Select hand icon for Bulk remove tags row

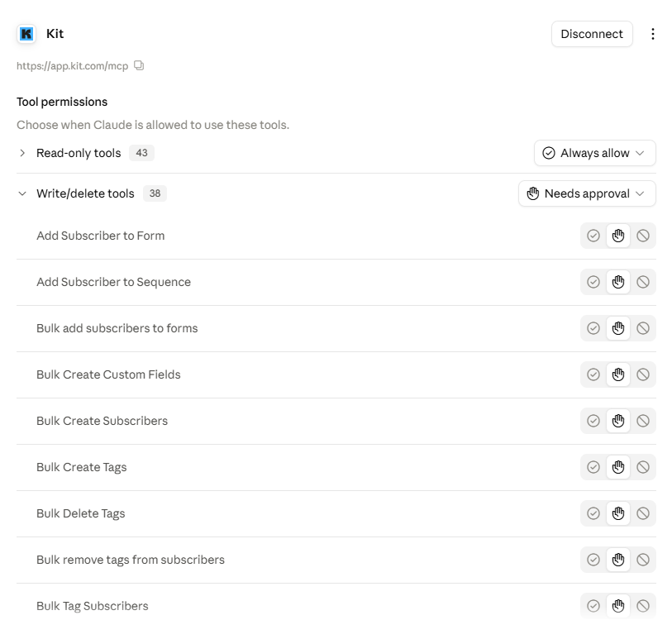coord(618,560)
